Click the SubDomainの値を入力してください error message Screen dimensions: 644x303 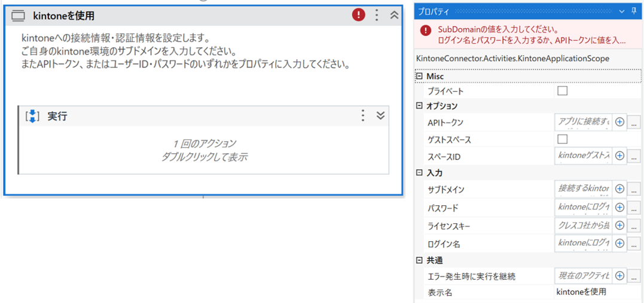click(498, 30)
